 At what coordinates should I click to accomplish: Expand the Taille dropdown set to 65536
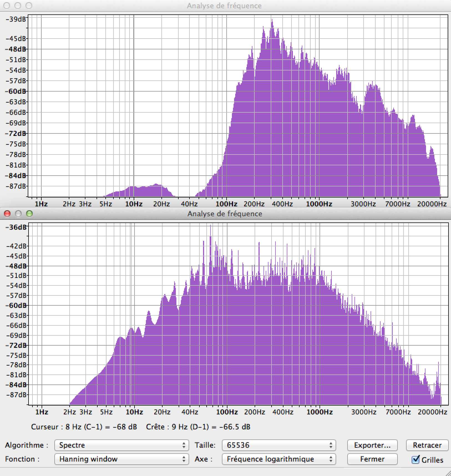[x=279, y=445]
